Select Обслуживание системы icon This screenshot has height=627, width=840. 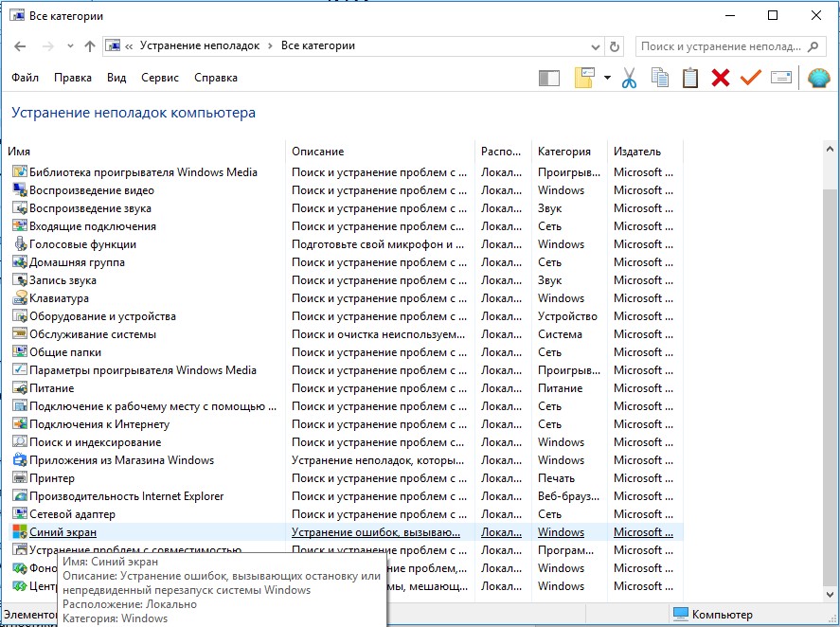click(x=20, y=334)
